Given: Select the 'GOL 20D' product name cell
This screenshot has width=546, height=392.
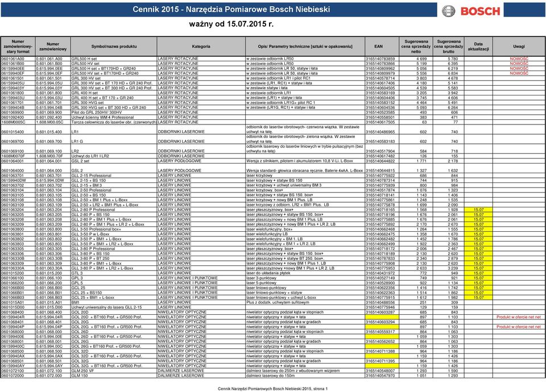Looking at the screenshot, I should pos(114,312).
